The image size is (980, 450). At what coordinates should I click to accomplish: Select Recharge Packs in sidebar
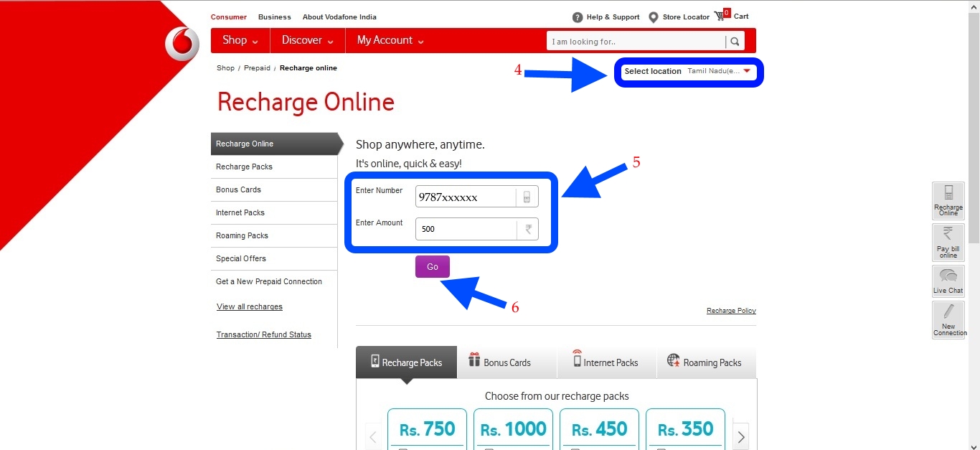point(274,167)
